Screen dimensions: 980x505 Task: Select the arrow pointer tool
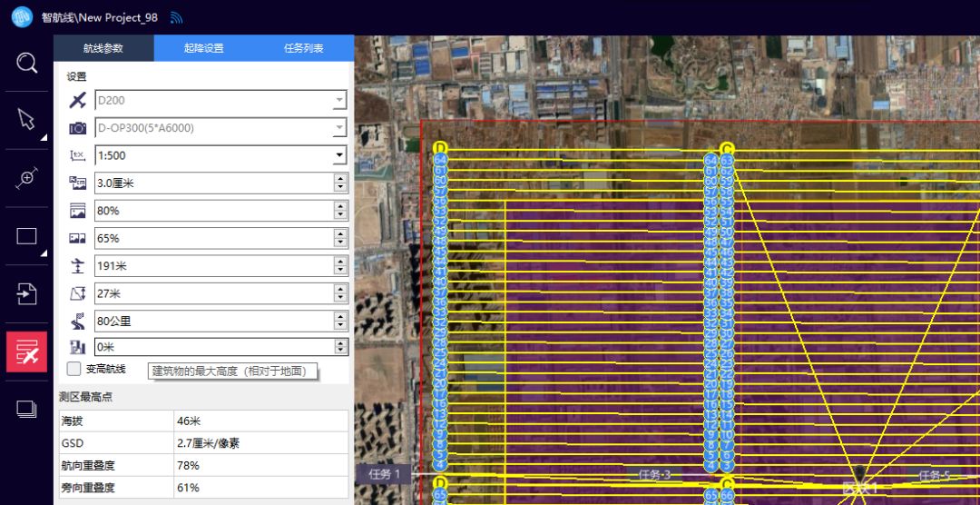point(26,120)
